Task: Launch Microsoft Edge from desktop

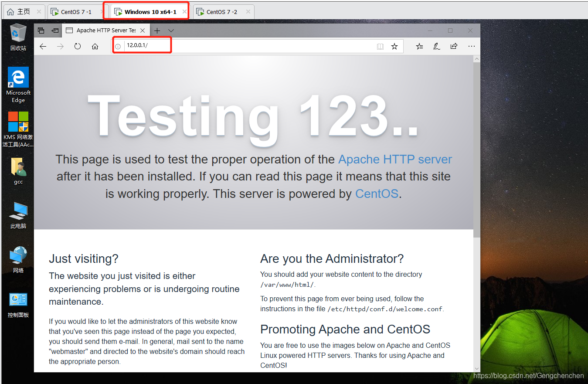Action: 18,85
